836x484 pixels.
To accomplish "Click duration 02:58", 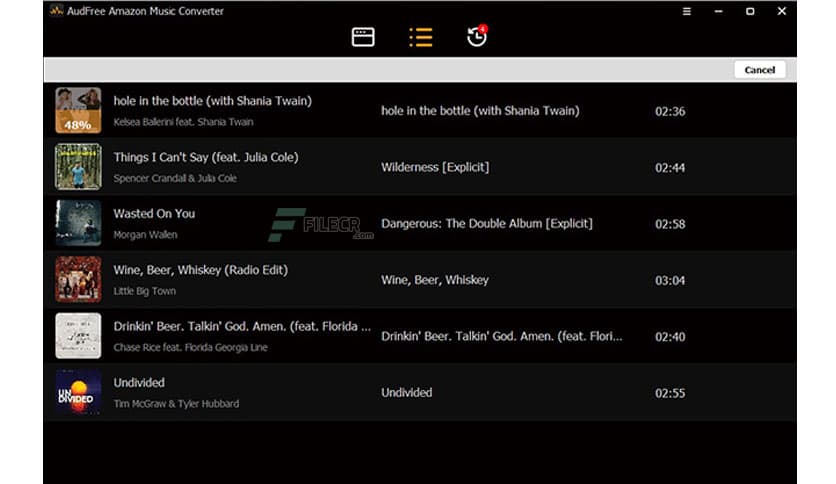I will [x=670, y=224].
